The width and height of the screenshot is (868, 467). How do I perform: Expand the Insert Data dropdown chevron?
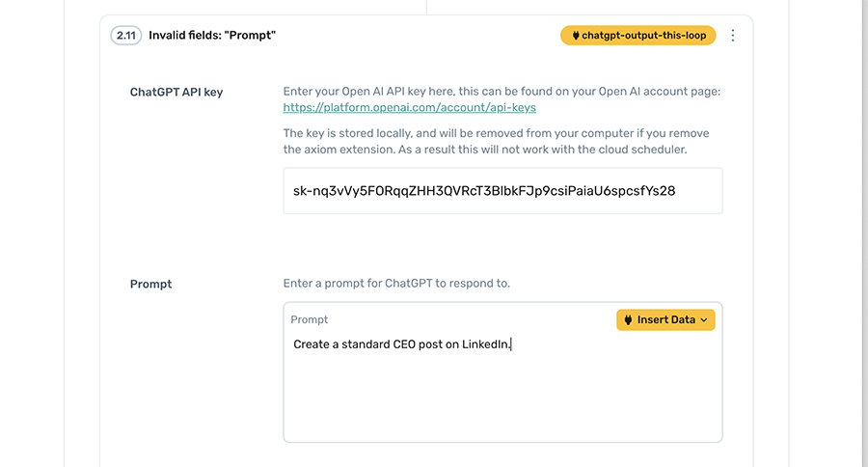click(x=704, y=320)
